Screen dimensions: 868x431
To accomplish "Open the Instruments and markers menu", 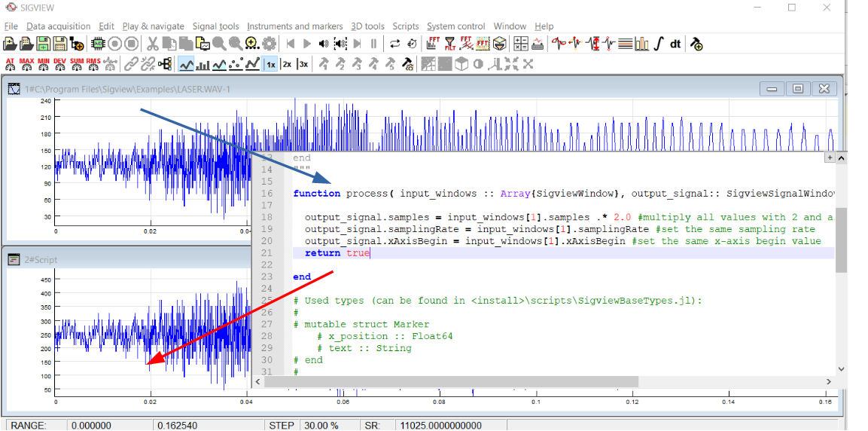I will click(x=294, y=26).
